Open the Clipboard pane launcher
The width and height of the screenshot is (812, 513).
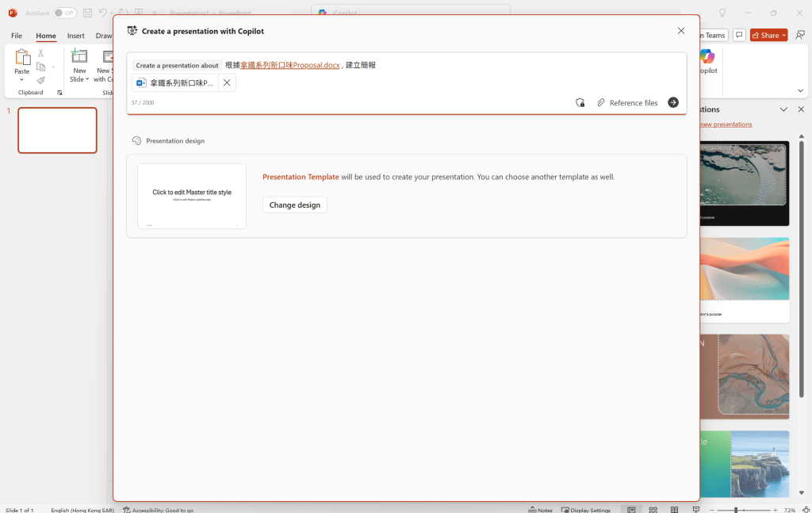[59, 93]
